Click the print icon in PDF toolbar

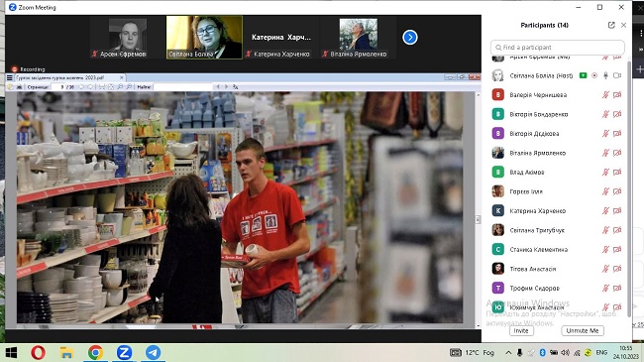pos(19,87)
